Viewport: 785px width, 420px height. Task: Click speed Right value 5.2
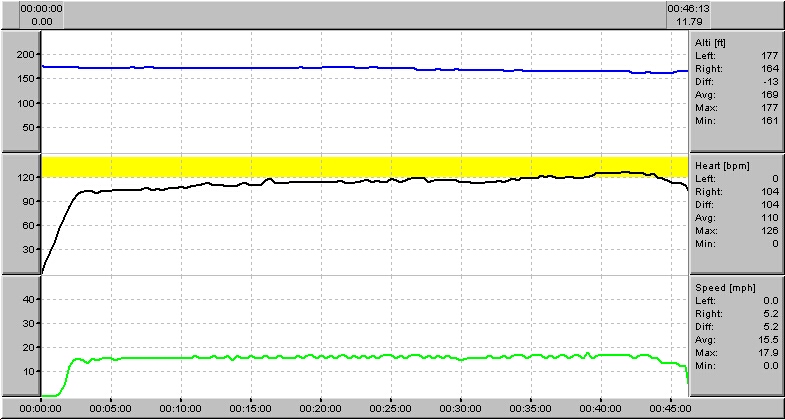coord(772,314)
